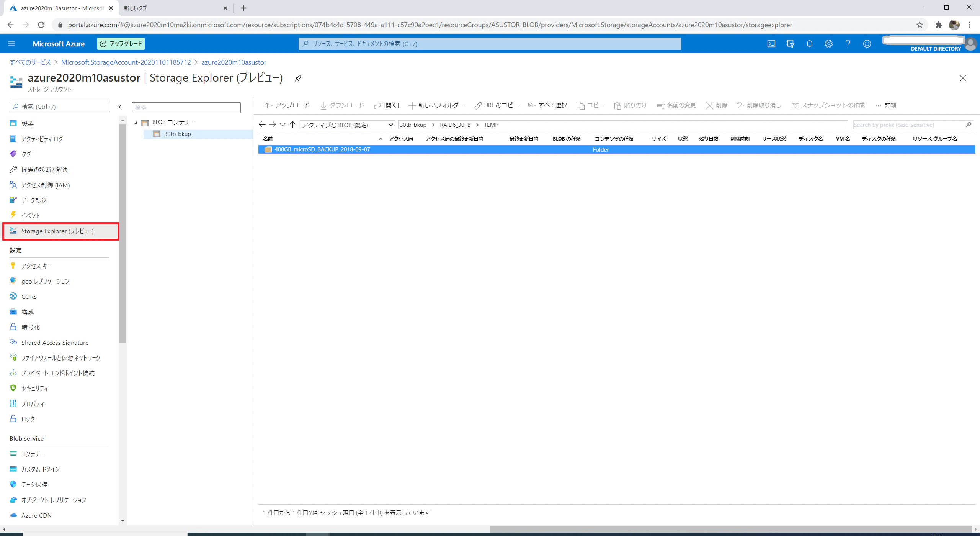
Task: Open Microsoft.StorageAccount-20201101185712 breadcrumb
Action: pyautogui.click(x=126, y=62)
